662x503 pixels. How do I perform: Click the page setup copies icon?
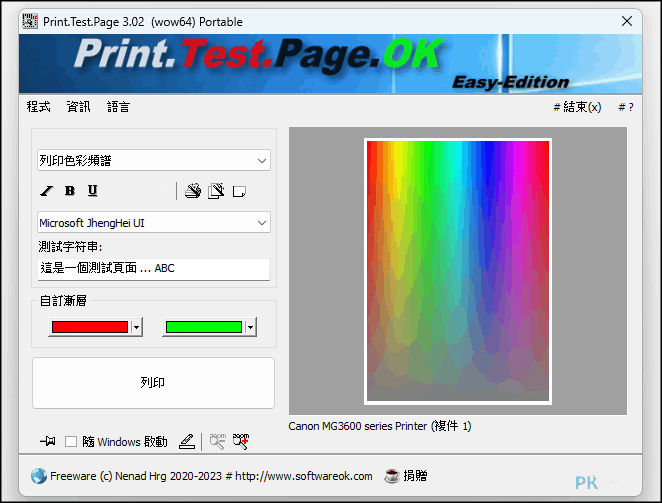point(216,191)
